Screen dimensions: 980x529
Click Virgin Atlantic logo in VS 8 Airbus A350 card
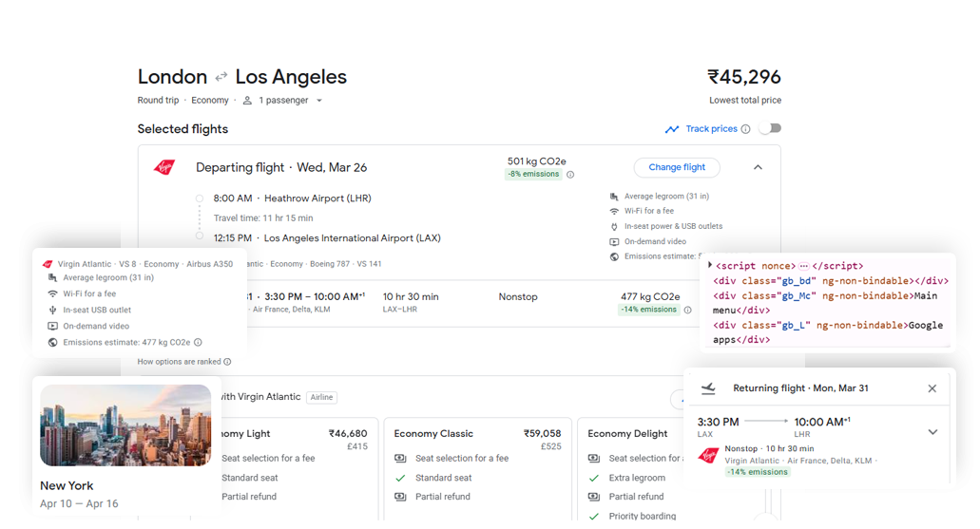click(48, 264)
